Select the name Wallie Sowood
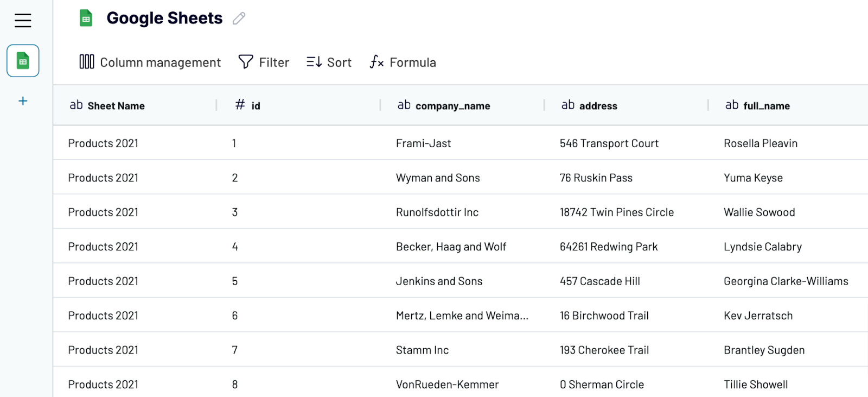868x397 pixels. (x=759, y=212)
